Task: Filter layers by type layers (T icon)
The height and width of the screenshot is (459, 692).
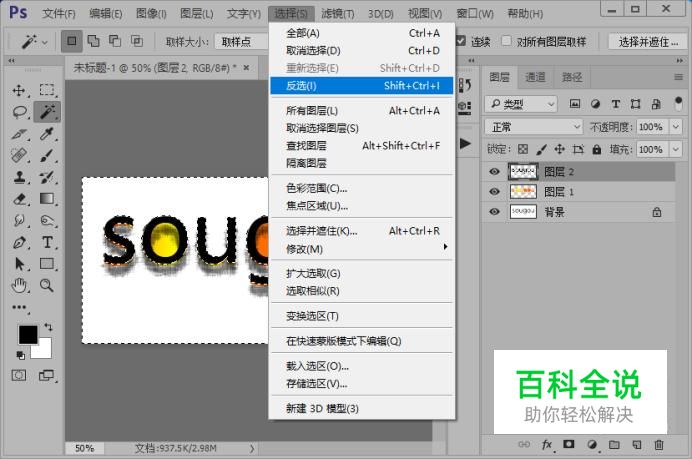Action: pos(616,104)
